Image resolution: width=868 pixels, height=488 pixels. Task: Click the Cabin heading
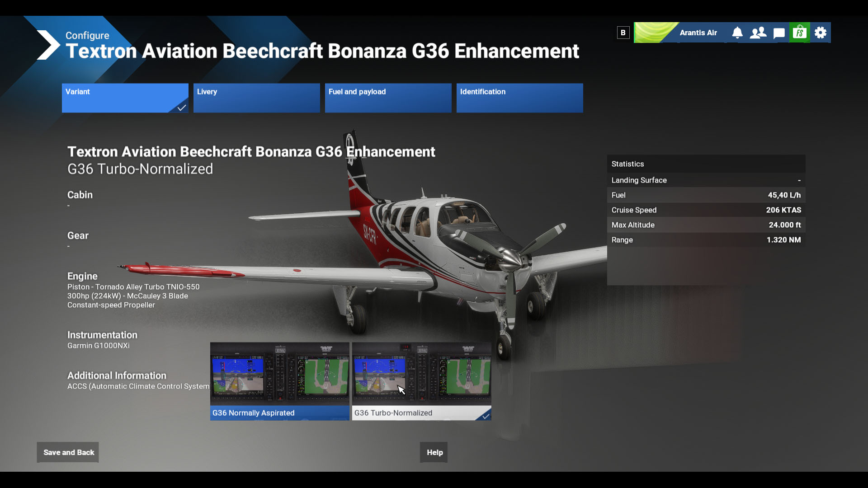(x=80, y=195)
